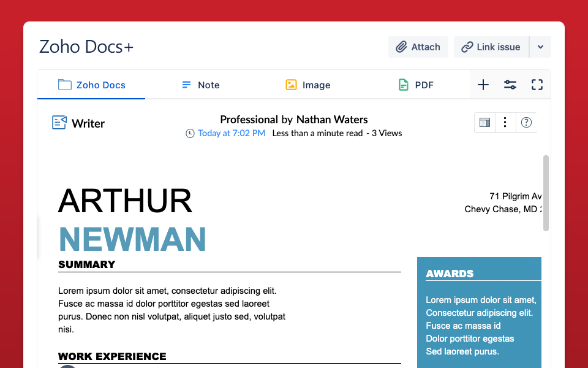Expand the dropdown next to Link issue
588x368 pixels.
click(540, 47)
